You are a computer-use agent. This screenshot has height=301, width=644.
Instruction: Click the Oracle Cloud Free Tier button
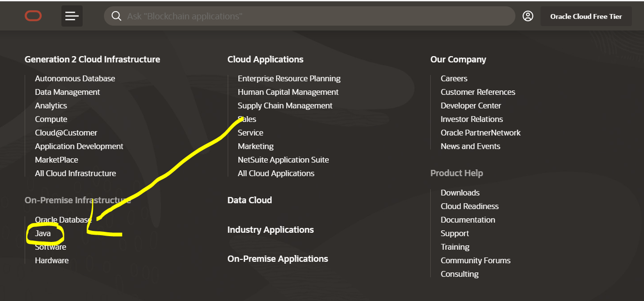(x=586, y=16)
